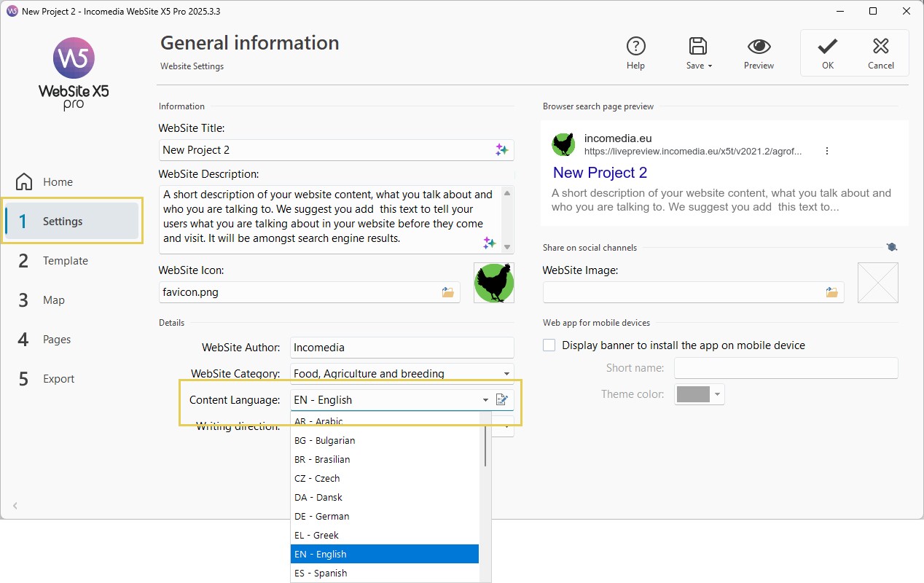This screenshot has height=583, width=924.
Task: Select CZ - Czech language option
Action: tap(385, 478)
